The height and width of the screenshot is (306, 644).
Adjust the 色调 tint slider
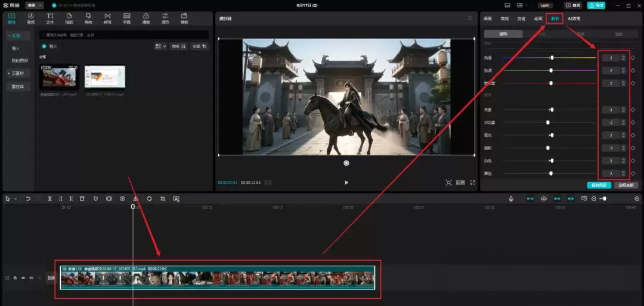[x=550, y=71]
